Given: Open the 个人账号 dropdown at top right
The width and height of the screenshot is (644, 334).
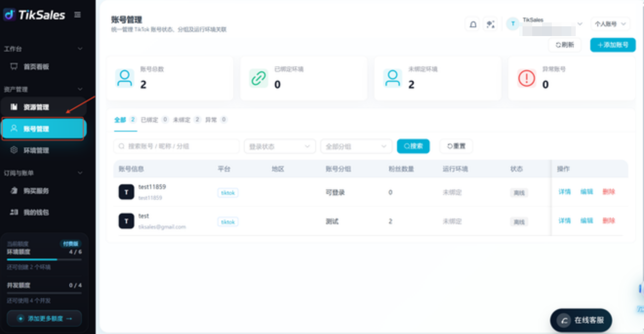Looking at the screenshot, I should [610, 24].
